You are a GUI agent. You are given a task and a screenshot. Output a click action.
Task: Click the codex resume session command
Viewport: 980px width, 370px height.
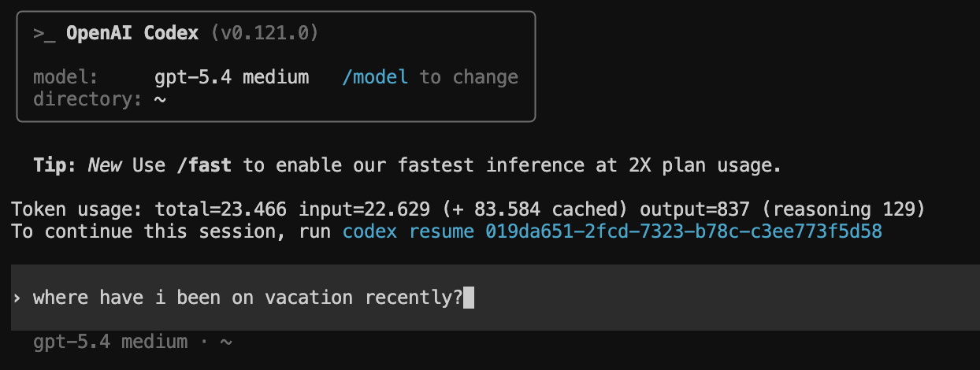[x=612, y=231]
